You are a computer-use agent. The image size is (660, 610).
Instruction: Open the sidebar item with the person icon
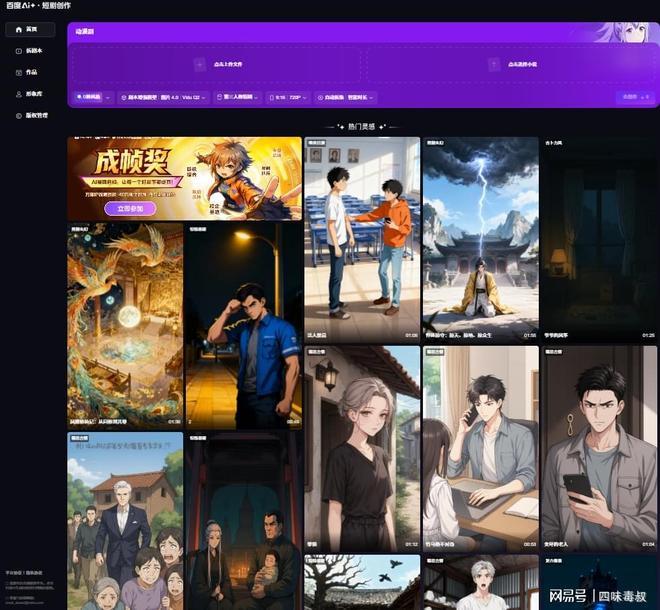[x=30, y=94]
